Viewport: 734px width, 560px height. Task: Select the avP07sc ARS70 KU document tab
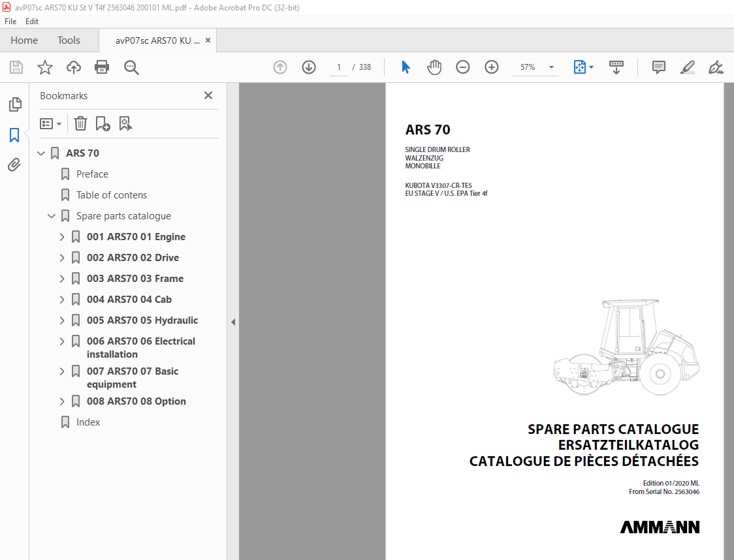157,40
